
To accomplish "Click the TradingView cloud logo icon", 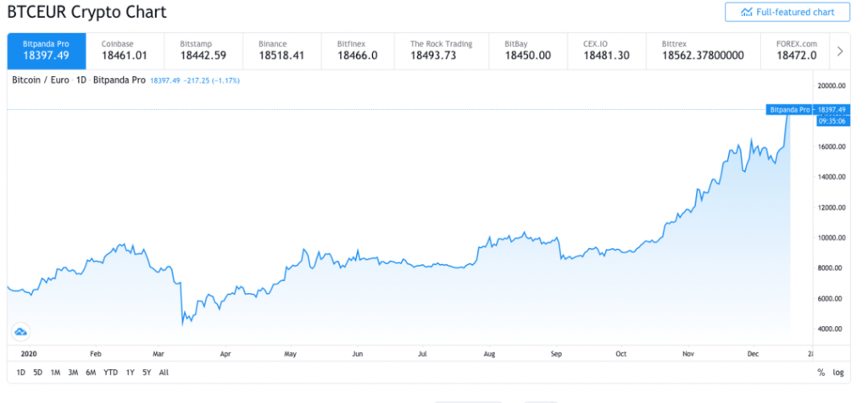I will [21, 332].
